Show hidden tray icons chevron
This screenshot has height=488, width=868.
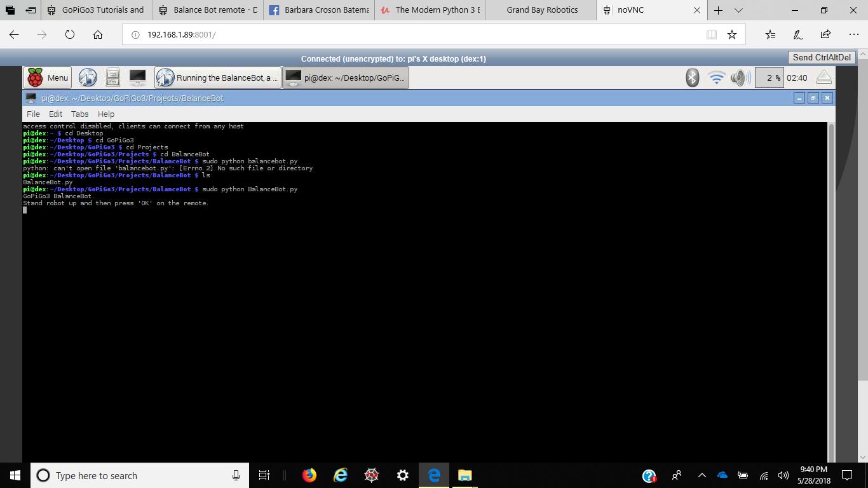pos(702,475)
